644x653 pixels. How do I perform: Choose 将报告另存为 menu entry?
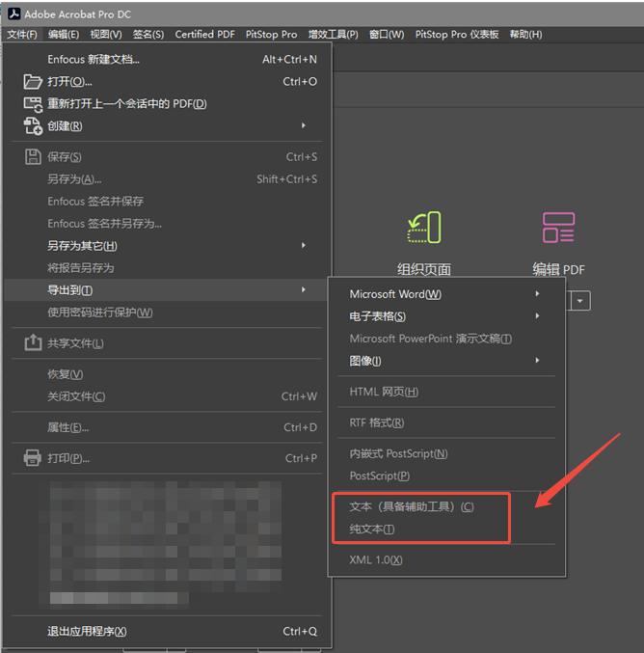pos(167,268)
